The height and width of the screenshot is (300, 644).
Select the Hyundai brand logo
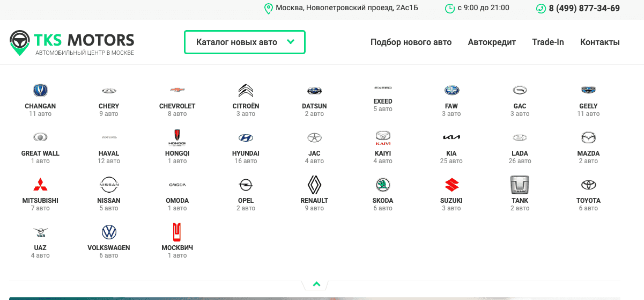pyautogui.click(x=246, y=138)
